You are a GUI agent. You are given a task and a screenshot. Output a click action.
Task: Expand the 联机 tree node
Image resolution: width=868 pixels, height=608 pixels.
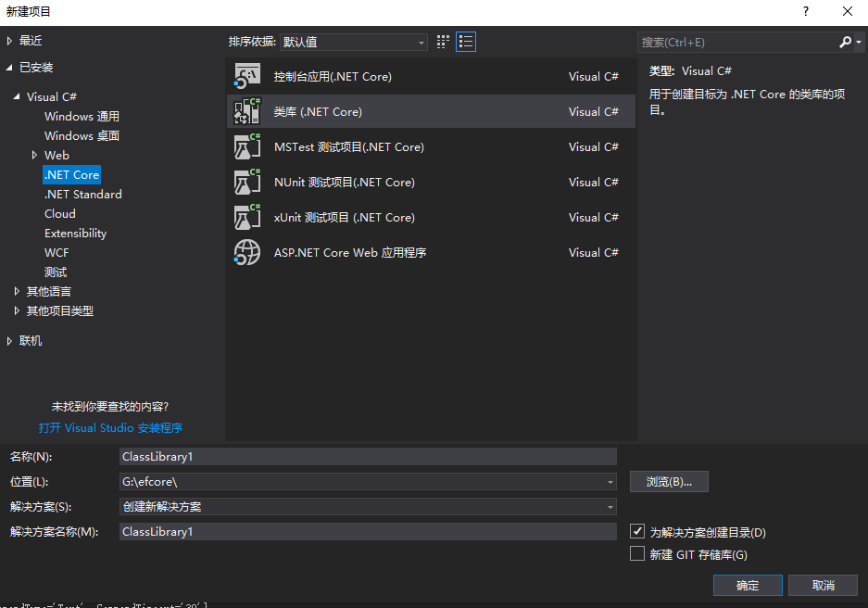point(9,341)
